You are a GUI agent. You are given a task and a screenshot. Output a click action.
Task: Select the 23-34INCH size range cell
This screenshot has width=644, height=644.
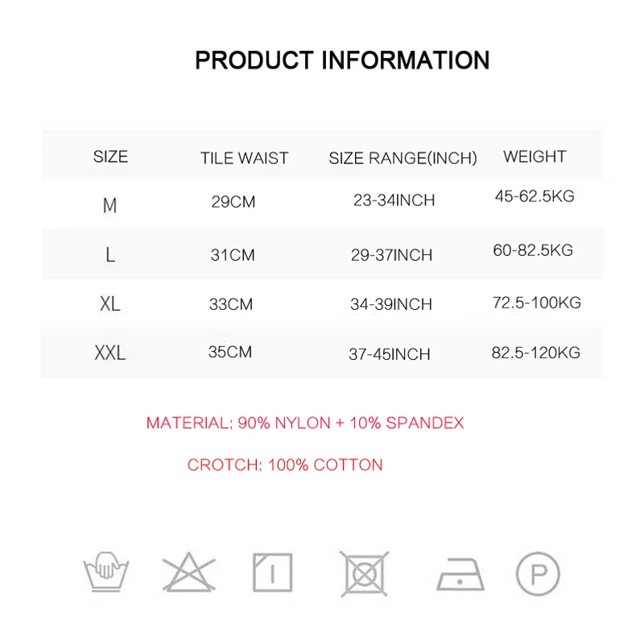394,200
